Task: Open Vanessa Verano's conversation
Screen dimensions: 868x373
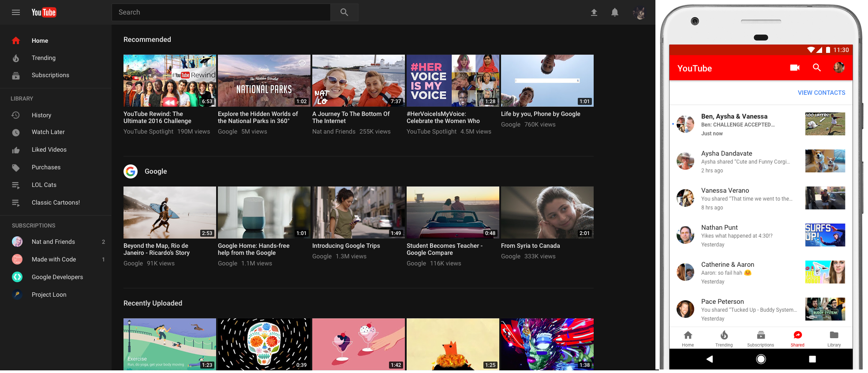Action: pyautogui.click(x=761, y=198)
